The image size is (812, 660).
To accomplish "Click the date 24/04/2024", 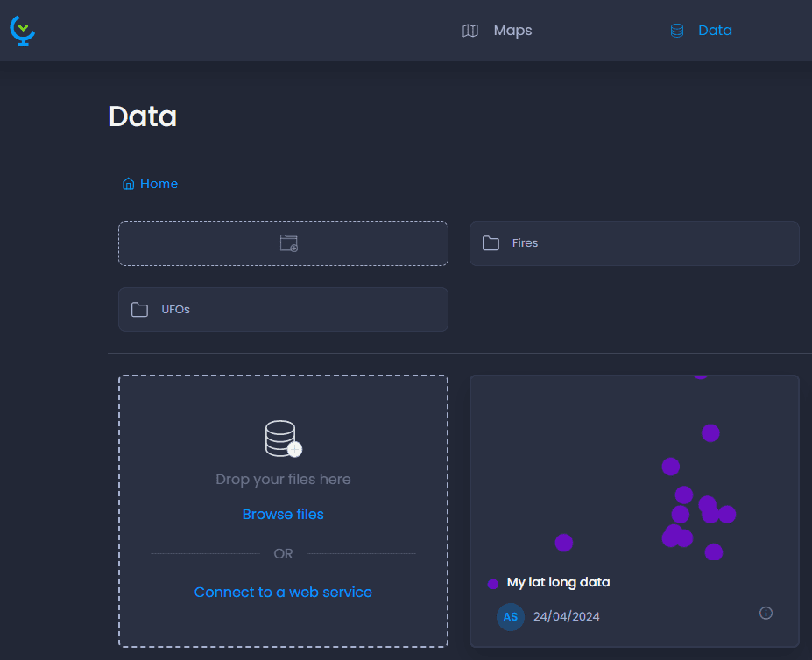I will tap(566, 616).
